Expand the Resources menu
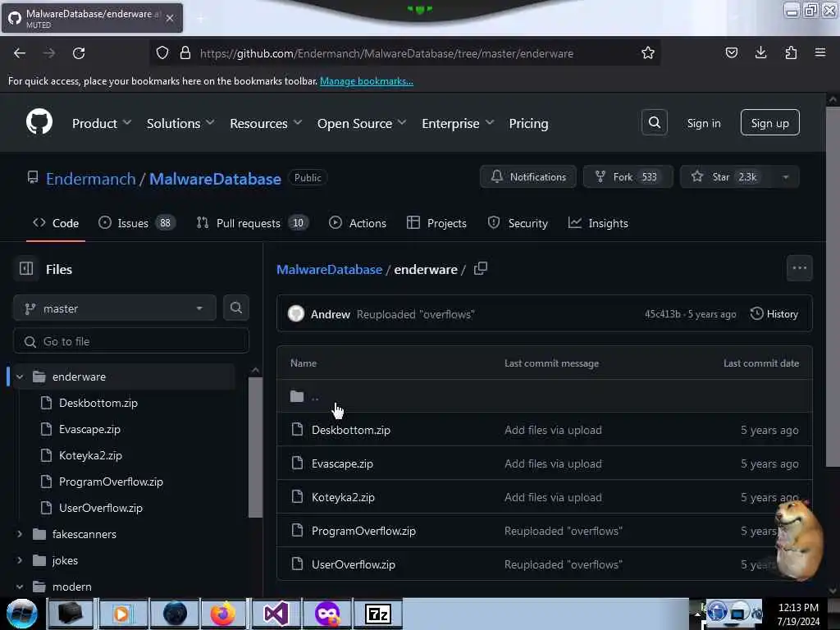Image resolution: width=840 pixels, height=630 pixels. 266,123
